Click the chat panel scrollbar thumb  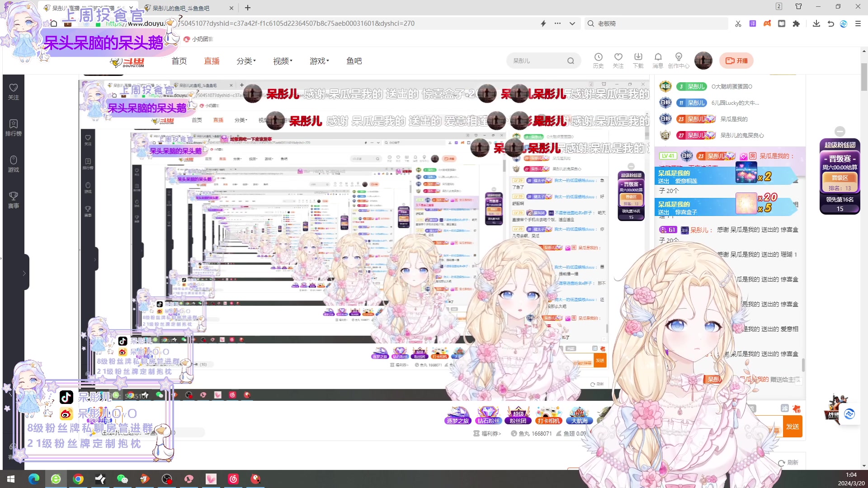pyautogui.click(x=803, y=365)
